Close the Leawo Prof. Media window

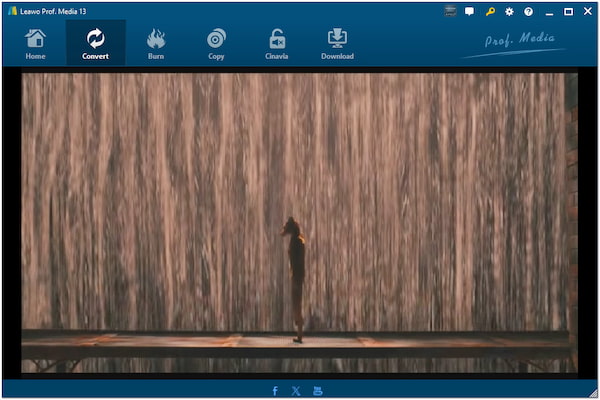587,12
